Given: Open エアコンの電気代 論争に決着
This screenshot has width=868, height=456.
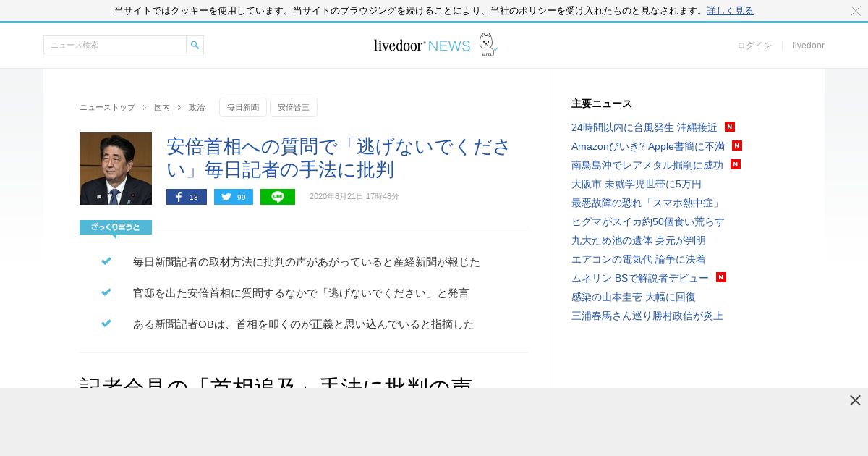Looking at the screenshot, I should point(639,259).
